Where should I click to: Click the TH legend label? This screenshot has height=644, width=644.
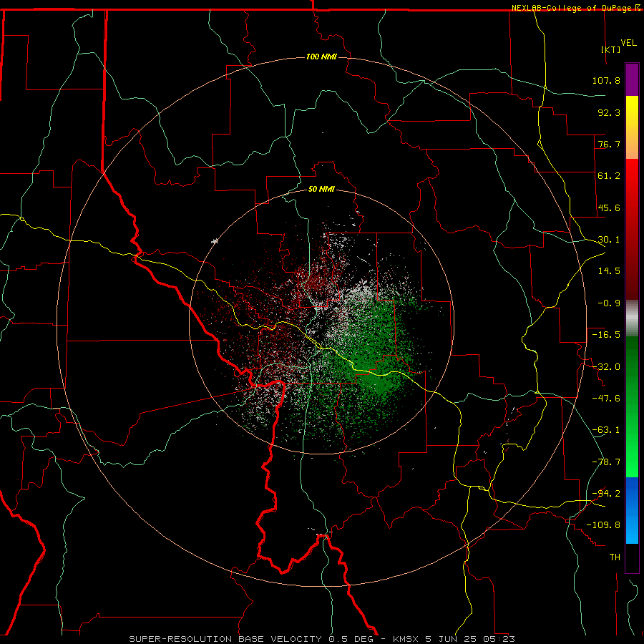point(615,557)
